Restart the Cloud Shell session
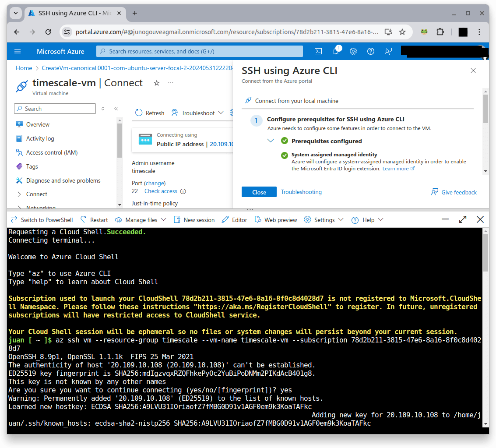 [95, 220]
